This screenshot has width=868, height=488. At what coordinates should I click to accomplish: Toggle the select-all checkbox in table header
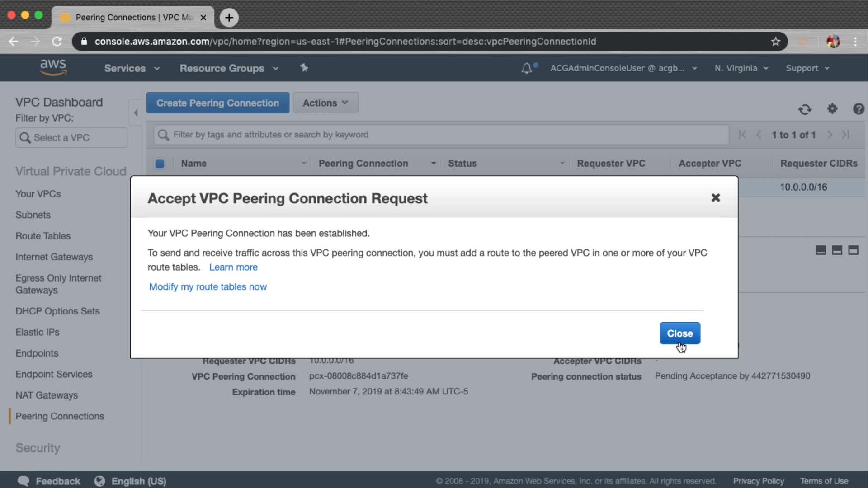[x=160, y=164]
